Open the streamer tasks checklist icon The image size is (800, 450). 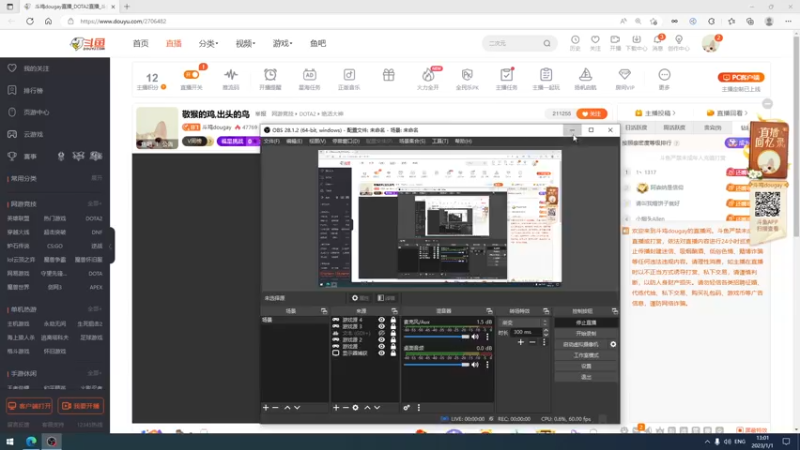click(506, 74)
